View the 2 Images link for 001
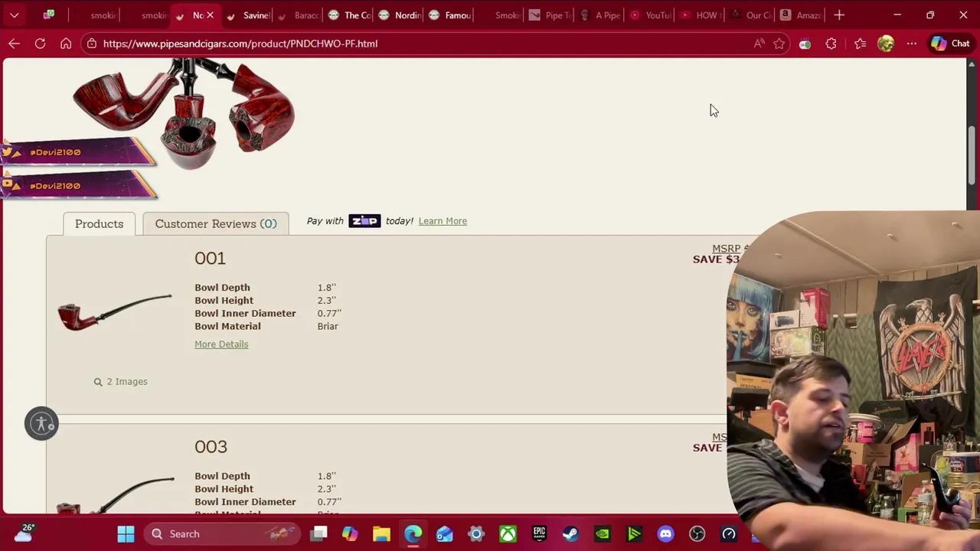The width and height of the screenshot is (980, 551). pos(127,381)
